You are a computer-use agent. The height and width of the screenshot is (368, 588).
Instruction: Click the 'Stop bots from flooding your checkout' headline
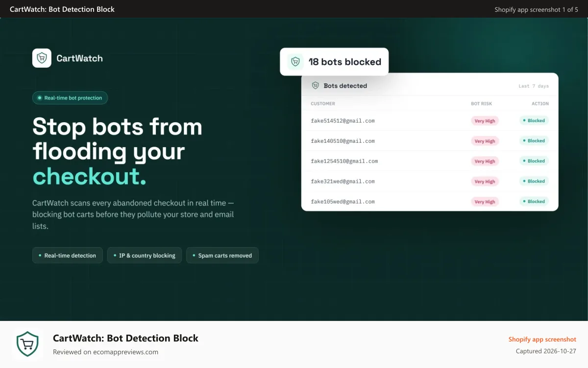pos(118,151)
